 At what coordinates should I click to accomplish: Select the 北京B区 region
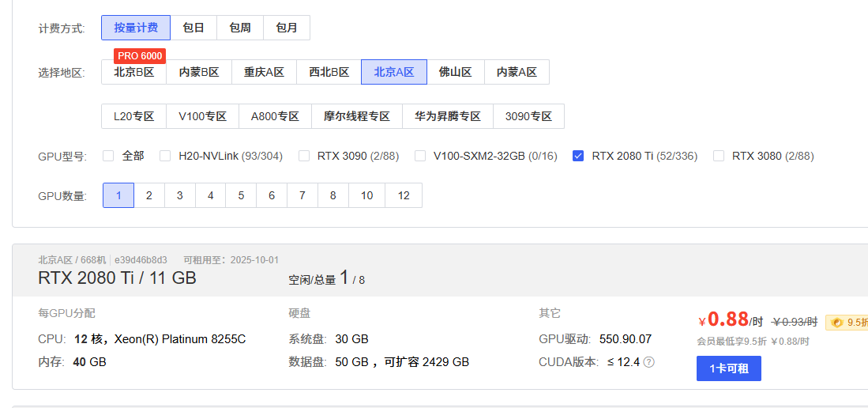134,72
